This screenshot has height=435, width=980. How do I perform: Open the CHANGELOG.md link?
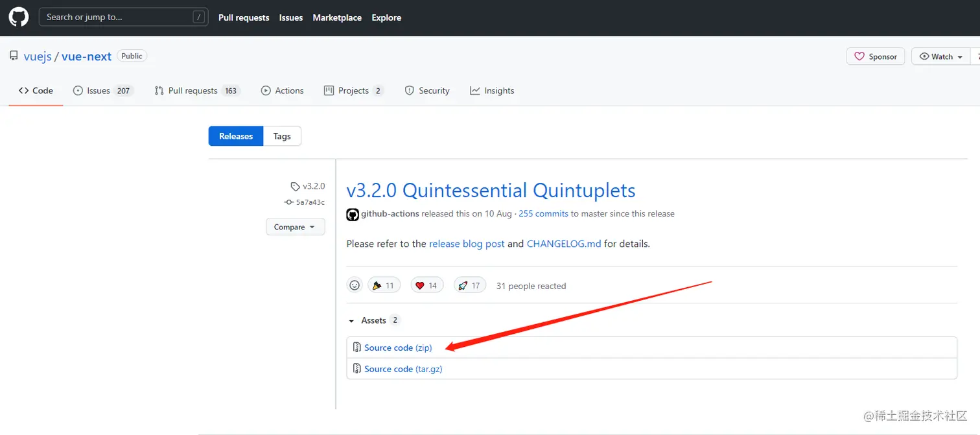564,244
